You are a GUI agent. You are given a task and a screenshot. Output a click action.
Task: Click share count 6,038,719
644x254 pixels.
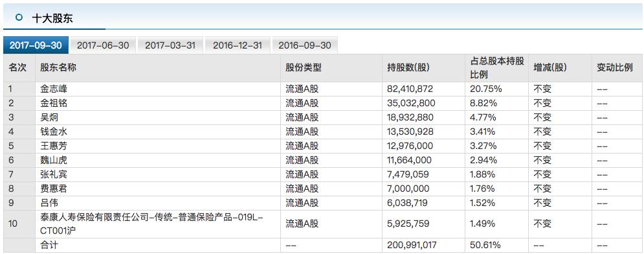point(407,203)
